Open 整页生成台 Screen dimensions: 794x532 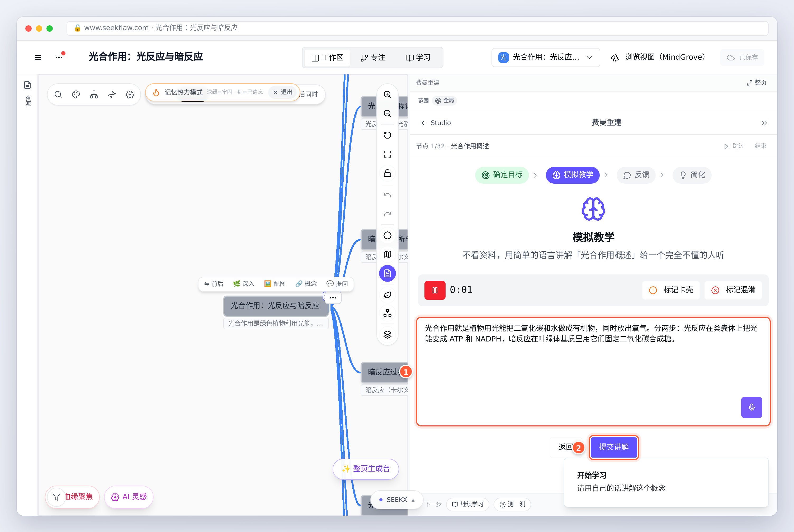(366, 469)
